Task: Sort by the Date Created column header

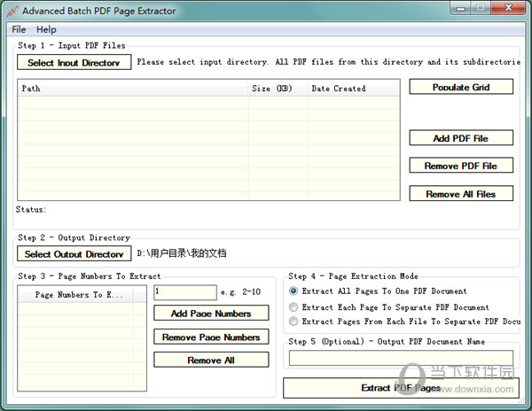Action: [x=354, y=88]
